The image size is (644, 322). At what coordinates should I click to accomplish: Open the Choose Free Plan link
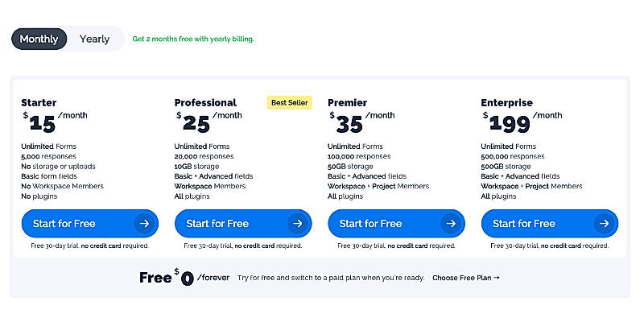coord(466,278)
